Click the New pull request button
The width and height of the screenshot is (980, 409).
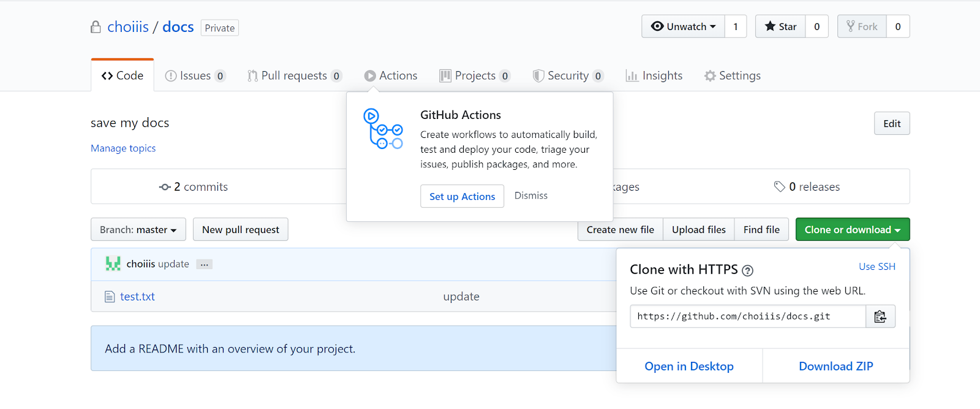241,229
